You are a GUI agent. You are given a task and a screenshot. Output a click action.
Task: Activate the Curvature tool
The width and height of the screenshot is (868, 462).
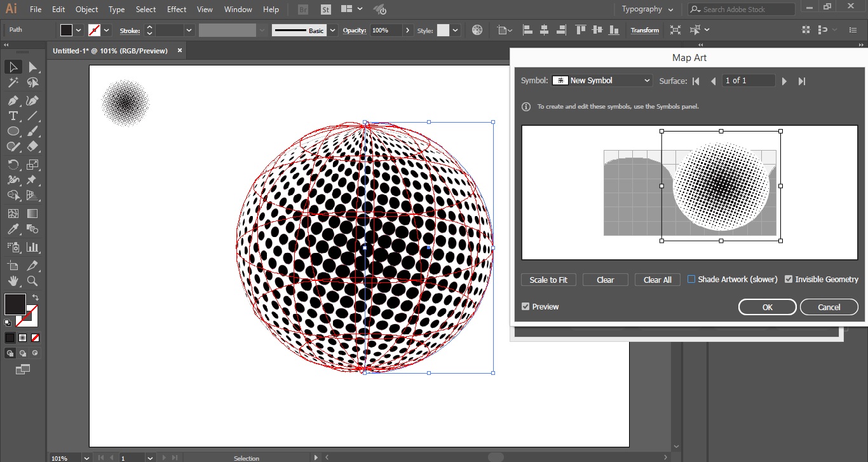click(x=32, y=100)
